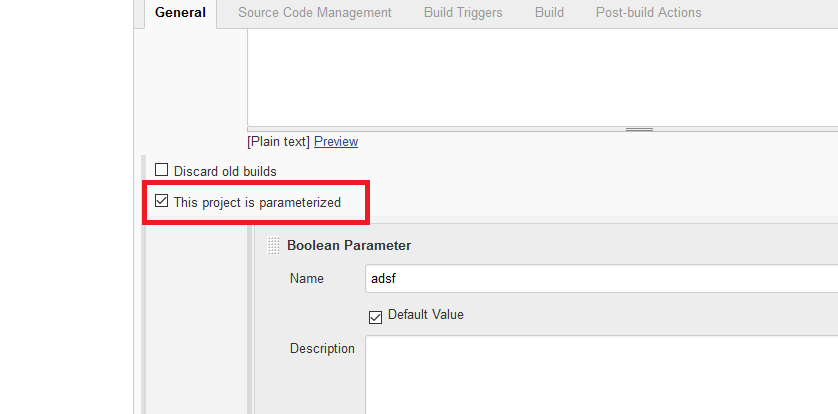Click the Preview link
838x414 pixels.
[336, 142]
